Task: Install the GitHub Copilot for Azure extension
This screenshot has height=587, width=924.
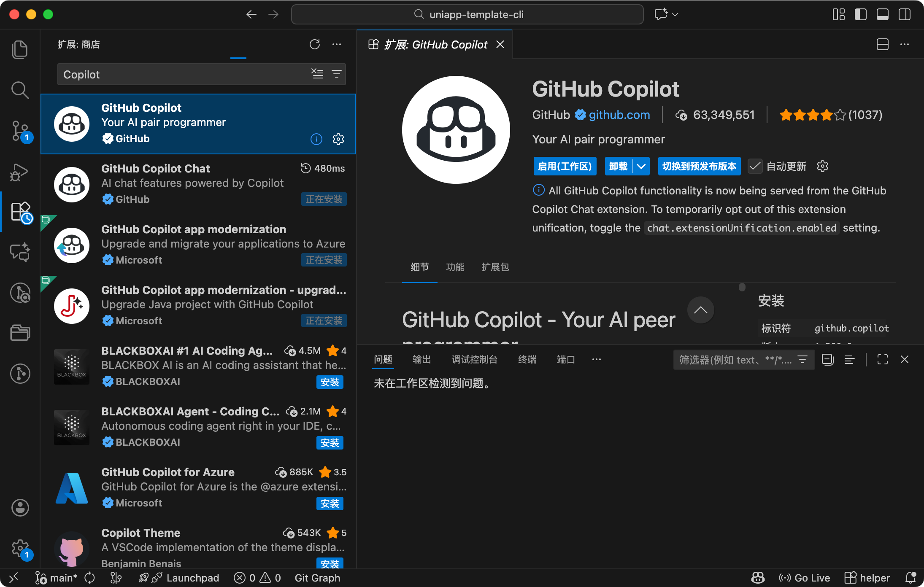Action: tap(330, 504)
